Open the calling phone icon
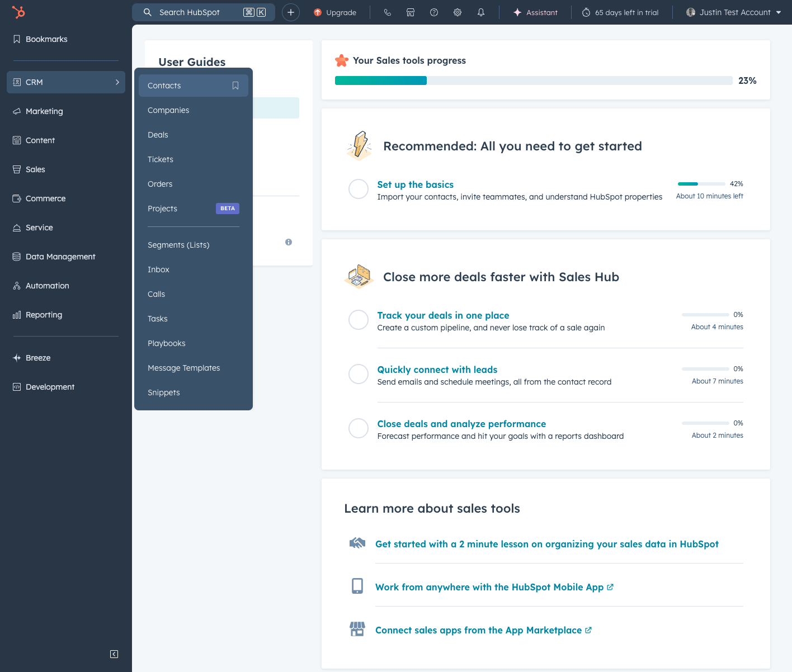This screenshot has width=792, height=672. pyautogui.click(x=387, y=12)
